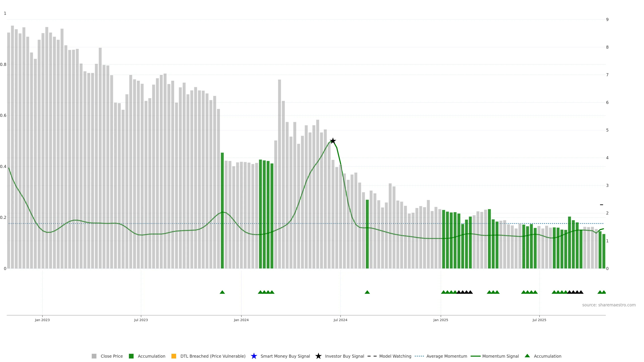
Task: Click the gray Close Price color swatch
Action: (94, 356)
